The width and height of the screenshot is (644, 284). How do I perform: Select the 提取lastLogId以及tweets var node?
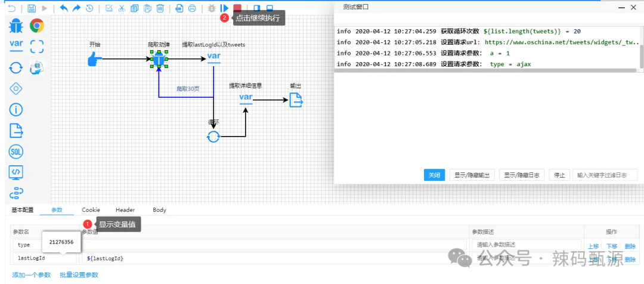coord(213,57)
